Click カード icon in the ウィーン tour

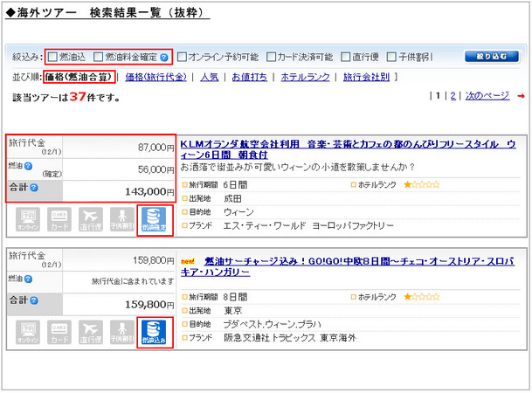(x=59, y=220)
